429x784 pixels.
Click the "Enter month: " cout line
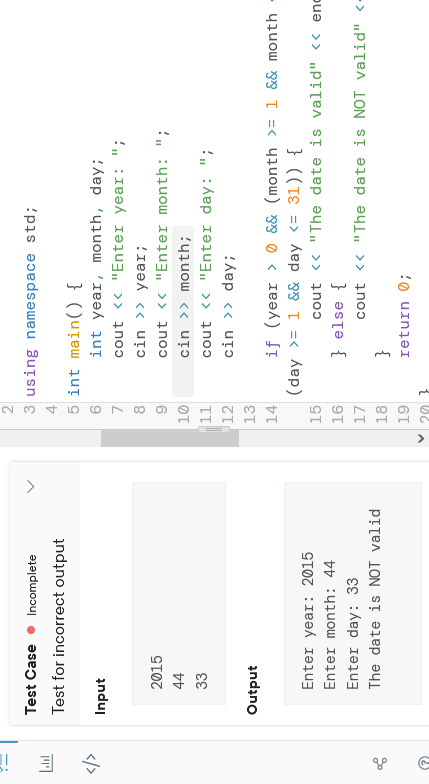(162, 242)
